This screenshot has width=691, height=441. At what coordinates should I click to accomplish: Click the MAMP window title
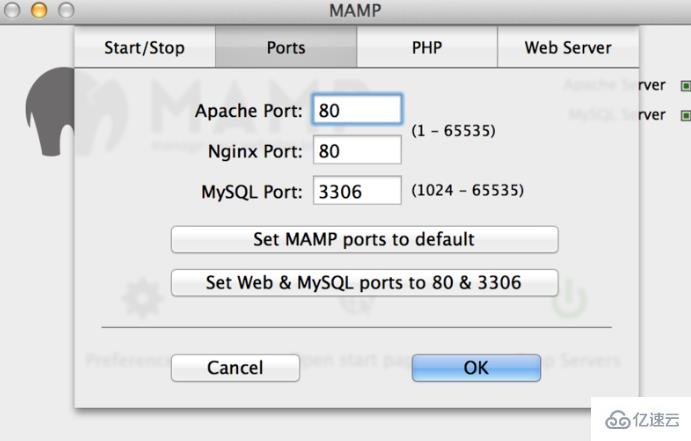[x=355, y=10]
